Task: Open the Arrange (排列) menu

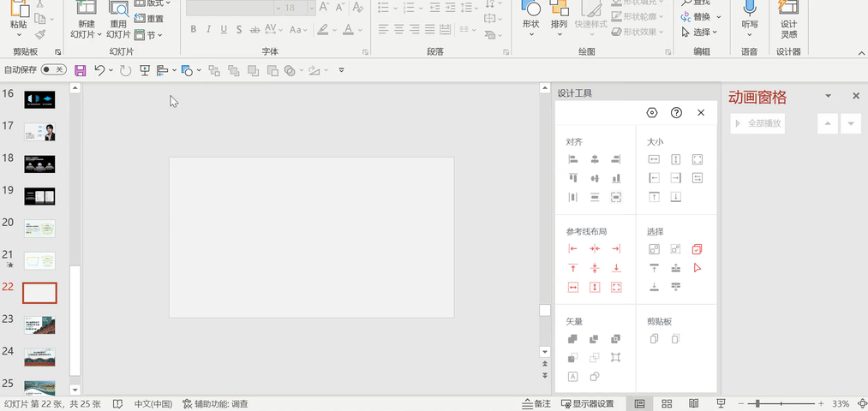Action: click(x=559, y=24)
